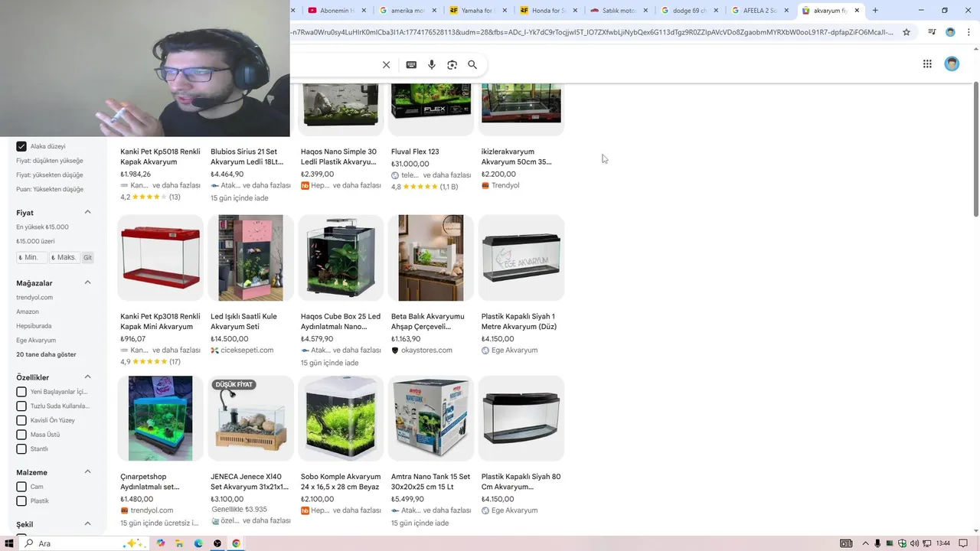Search by image with the Lens icon

(x=452, y=65)
